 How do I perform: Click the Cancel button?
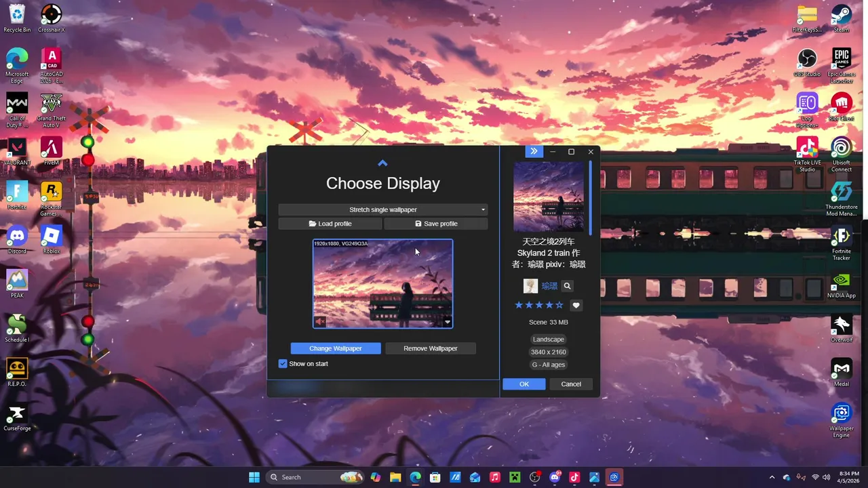[571, 384]
